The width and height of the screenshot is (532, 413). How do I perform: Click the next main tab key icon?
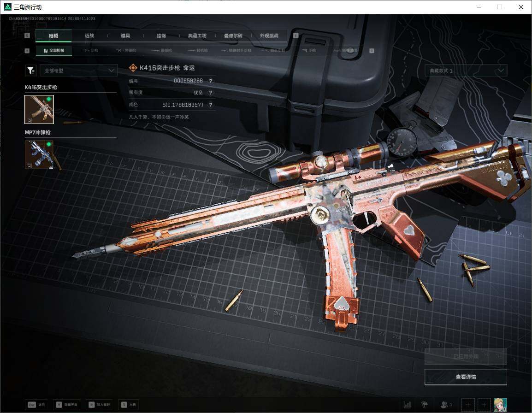pos(296,35)
